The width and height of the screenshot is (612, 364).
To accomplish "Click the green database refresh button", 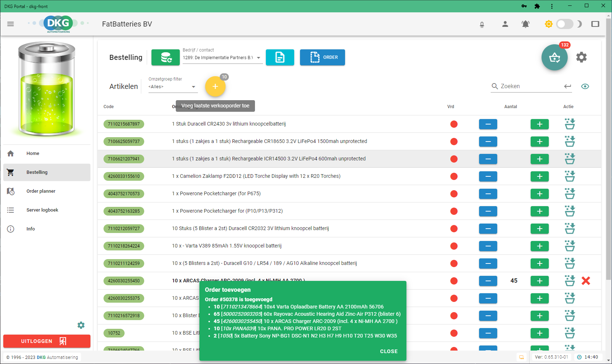I will click(x=166, y=57).
